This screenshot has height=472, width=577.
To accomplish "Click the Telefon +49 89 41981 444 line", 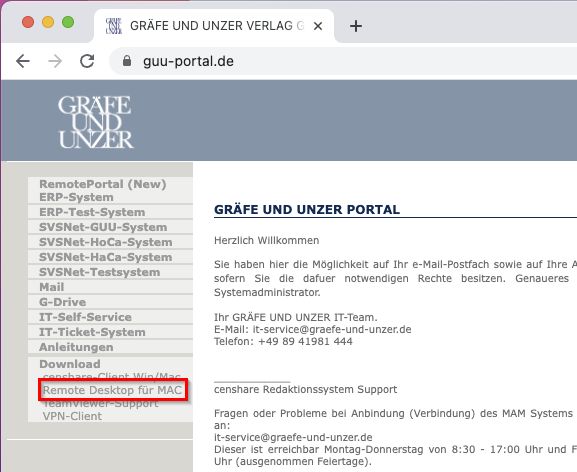I will pos(283,341).
